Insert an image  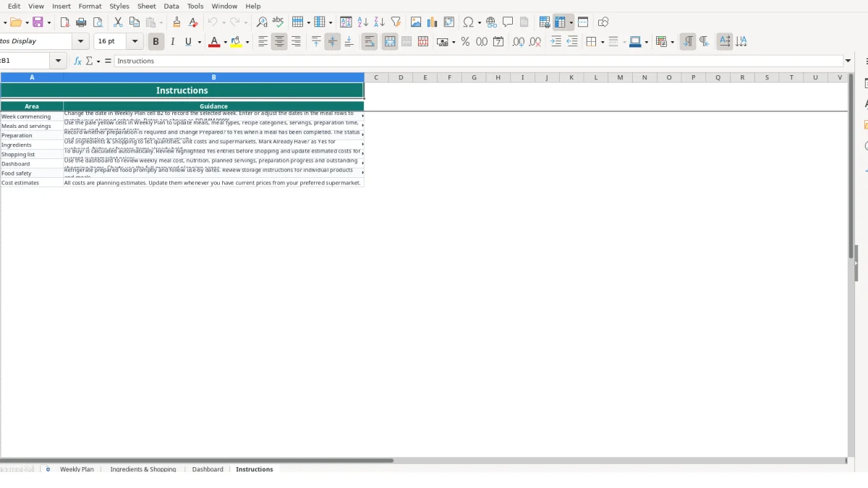pos(416,22)
